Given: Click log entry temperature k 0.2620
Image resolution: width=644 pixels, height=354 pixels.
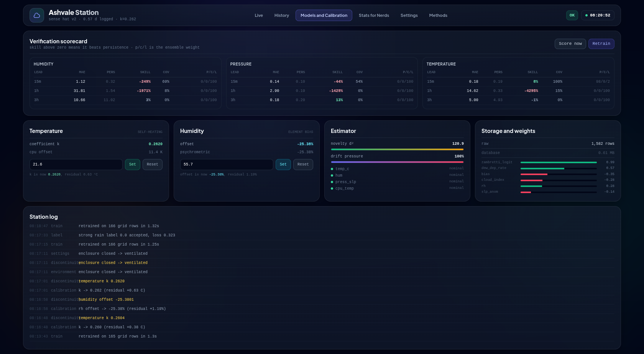Looking at the screenshot, I should point(322,281).
